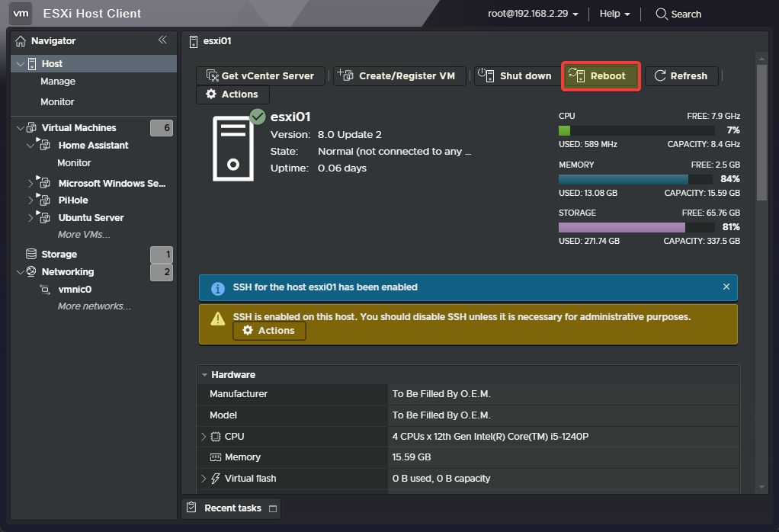This screenshot has width=779, height=532.
Task: Select Monitor under Home Assistant
Action: pos(74,163)
